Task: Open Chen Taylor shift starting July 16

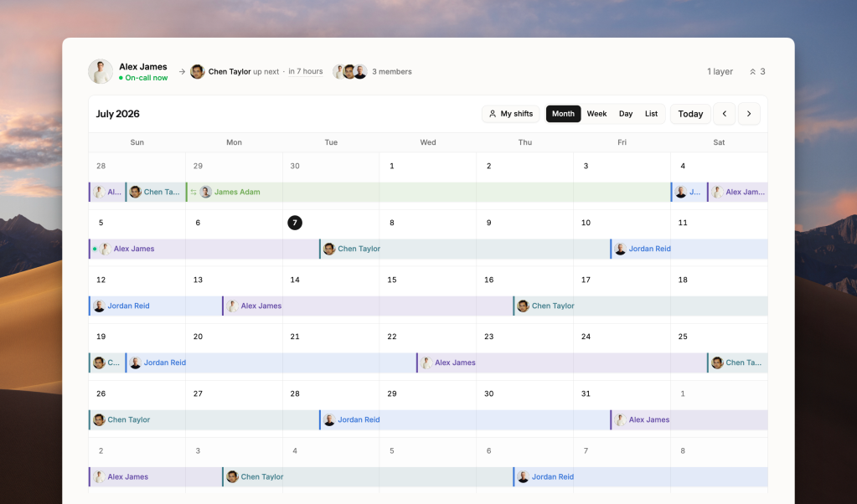Action: tap(641, 306)
